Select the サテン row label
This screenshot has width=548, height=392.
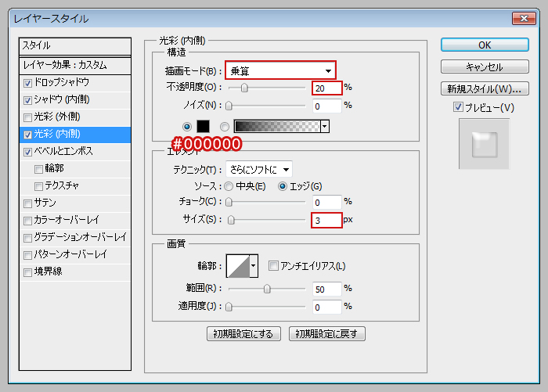click(45, 203)
